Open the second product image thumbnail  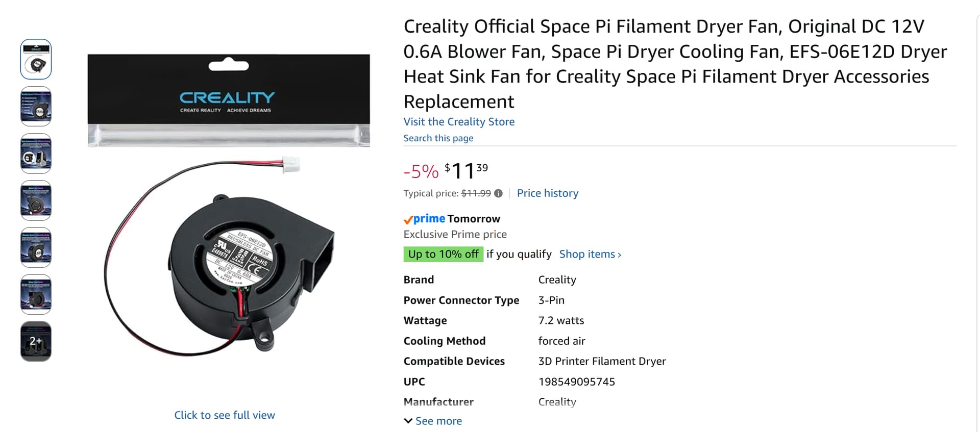(36, 106)
